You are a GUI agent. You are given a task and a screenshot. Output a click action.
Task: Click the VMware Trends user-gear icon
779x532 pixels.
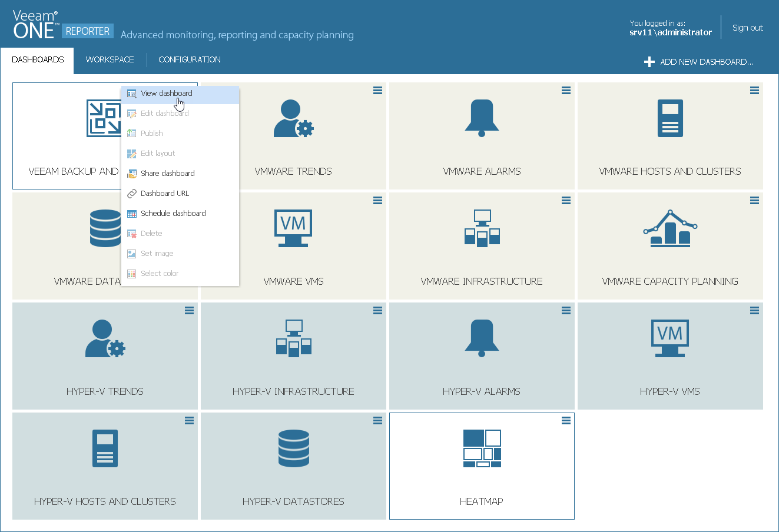click(294, 118)
